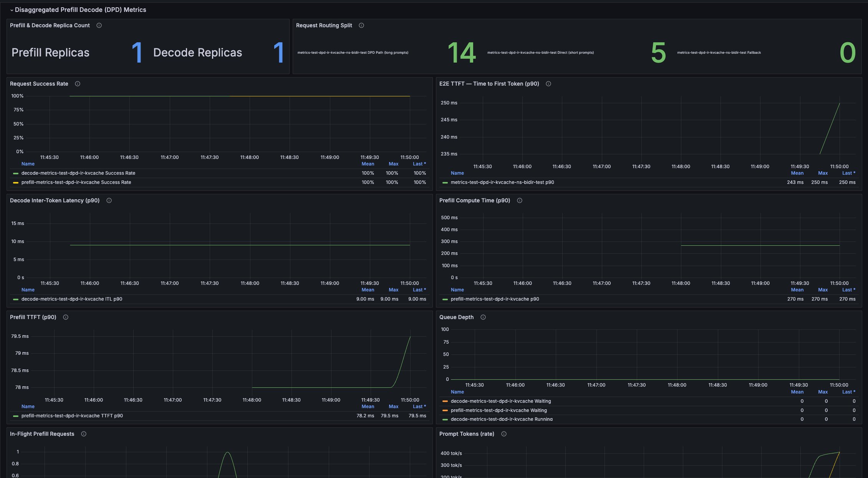Viewport: 868px width, 478px height.
Task: Toggle the E2E TTFT bidir-test p90 legend series
Action: 502,182
